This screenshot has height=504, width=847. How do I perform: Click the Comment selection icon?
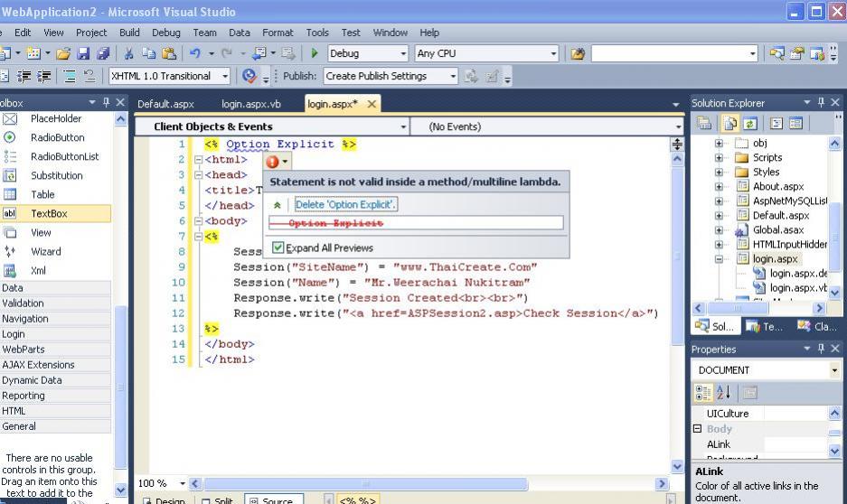tap(70, 76)
